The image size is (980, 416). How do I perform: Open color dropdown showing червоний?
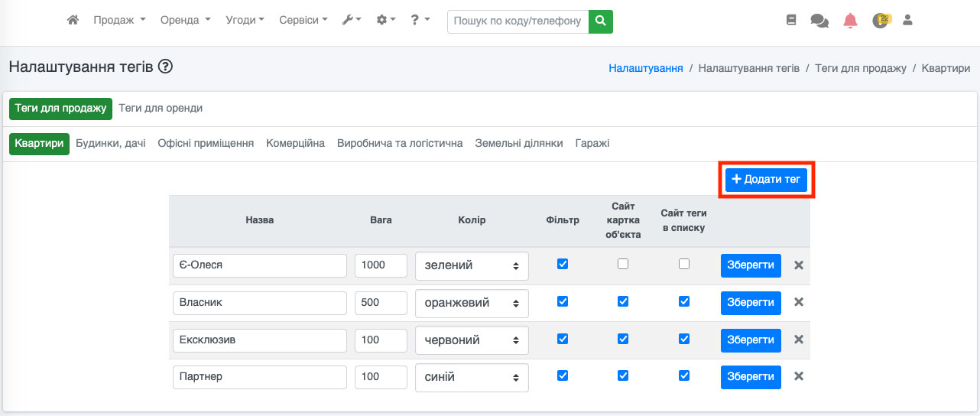click(x=472, y=340)
